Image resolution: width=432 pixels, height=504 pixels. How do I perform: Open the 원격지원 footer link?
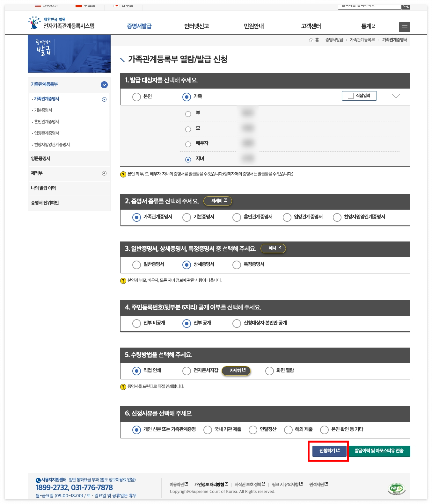319,485
